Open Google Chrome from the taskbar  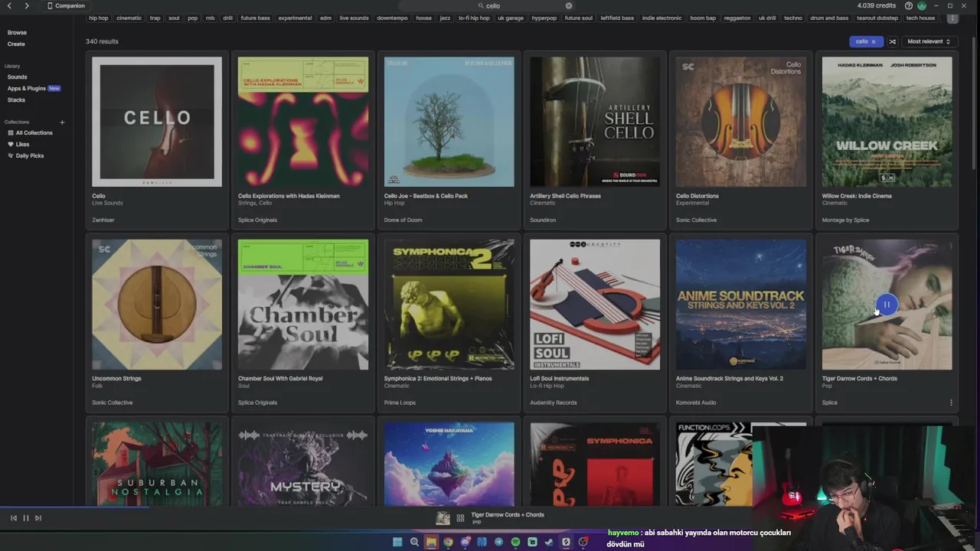click(448, 542)
